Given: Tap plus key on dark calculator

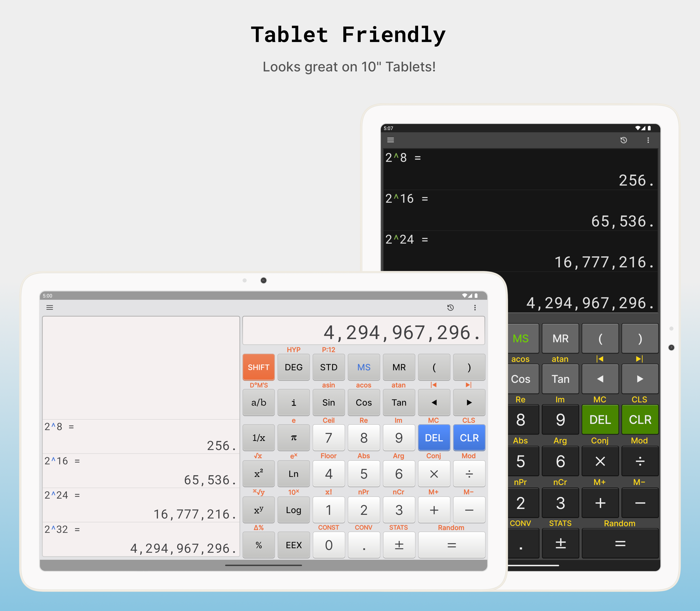Looking at the screenshot, I should pos(600,503).
